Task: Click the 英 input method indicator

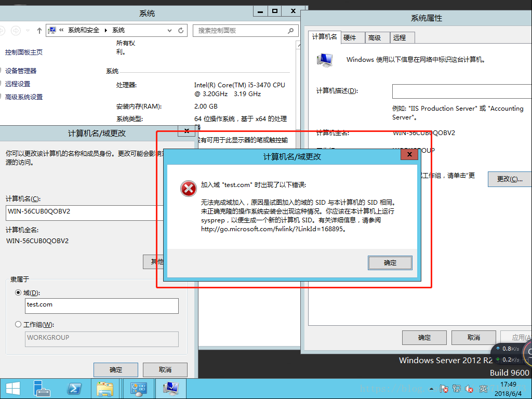Action: pos(483,389)
